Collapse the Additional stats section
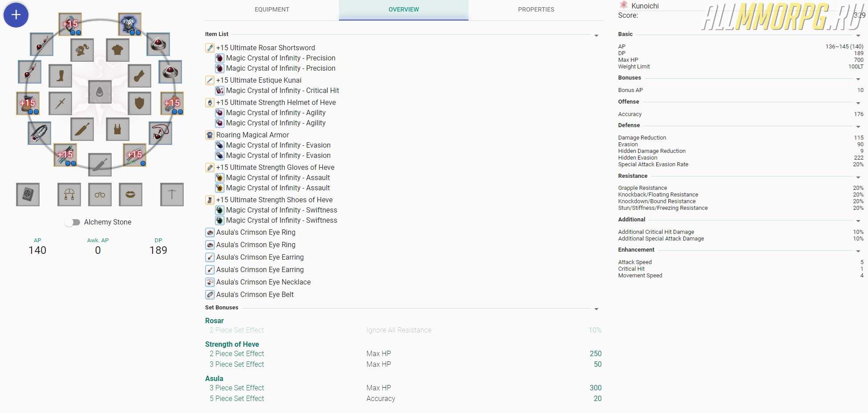Viewport: 868px width, 413px height. point(858,221)
